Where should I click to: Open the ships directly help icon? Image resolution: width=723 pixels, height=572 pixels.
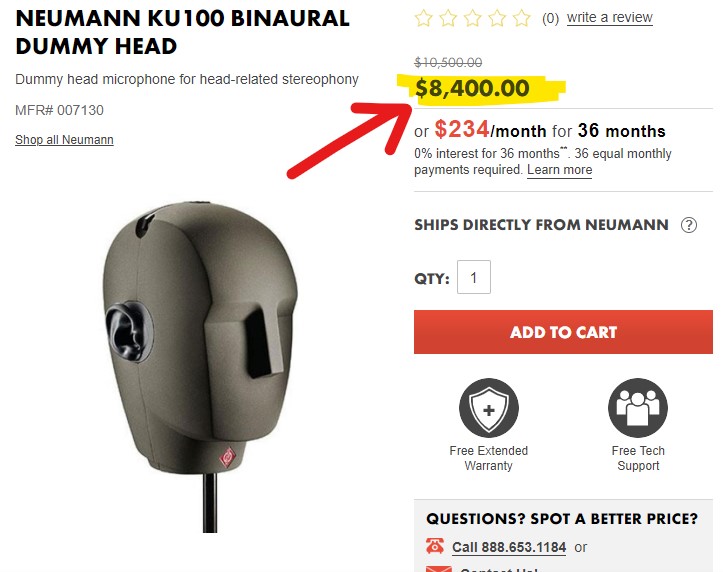pos(689,225)
